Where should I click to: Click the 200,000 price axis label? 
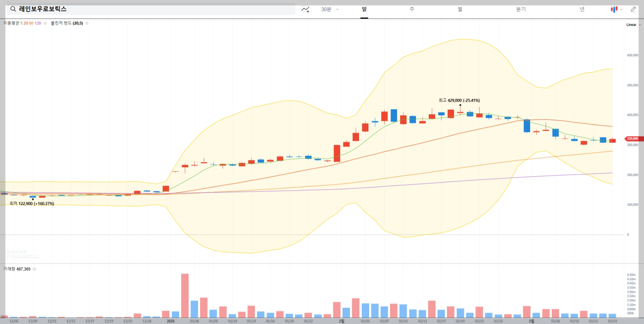pyautogui.click(x=632, y=175)
